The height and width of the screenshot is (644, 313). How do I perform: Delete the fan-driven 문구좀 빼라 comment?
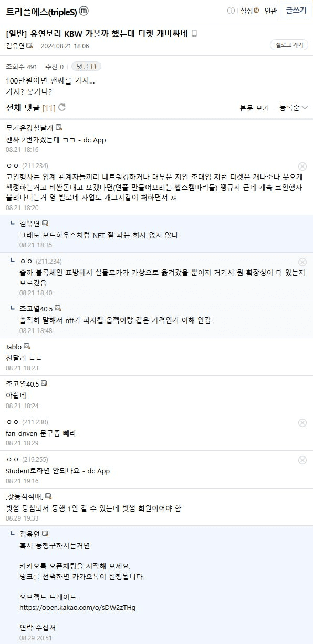(x=302, y=422)
